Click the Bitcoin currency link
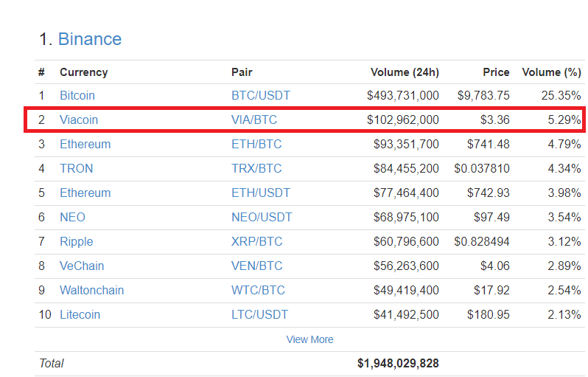 (77, 95)
